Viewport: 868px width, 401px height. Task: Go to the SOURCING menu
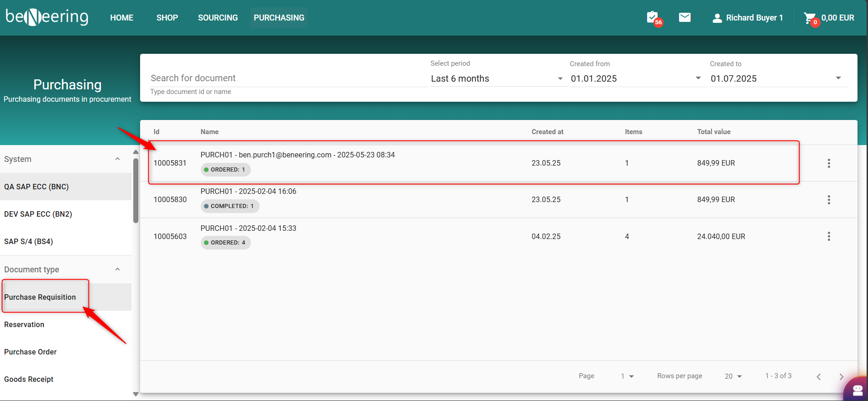[x=218, y=18]
